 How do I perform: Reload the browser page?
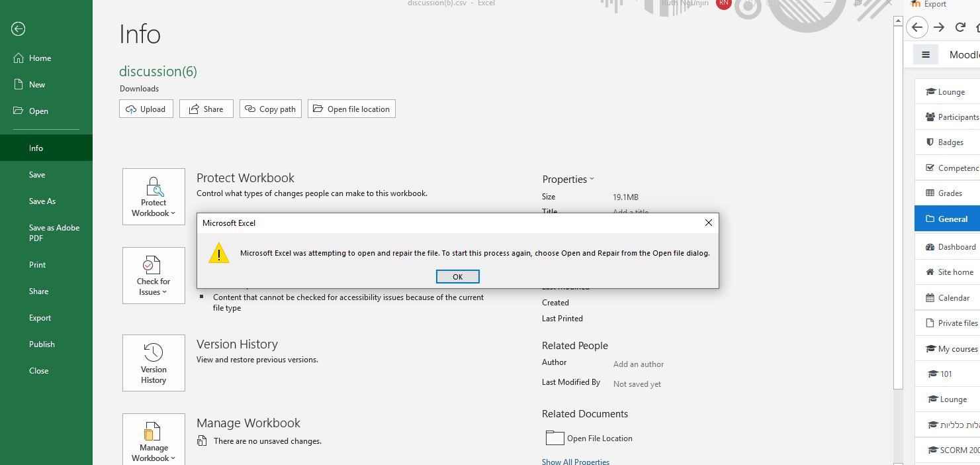pyautogui.click(x=960, y=27)
